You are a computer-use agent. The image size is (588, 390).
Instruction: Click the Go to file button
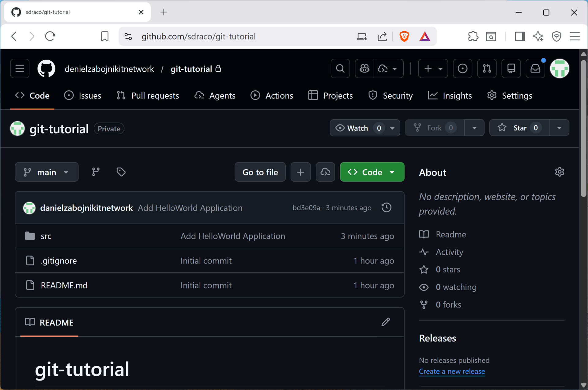pyautogui.click(x=260, y=172)
